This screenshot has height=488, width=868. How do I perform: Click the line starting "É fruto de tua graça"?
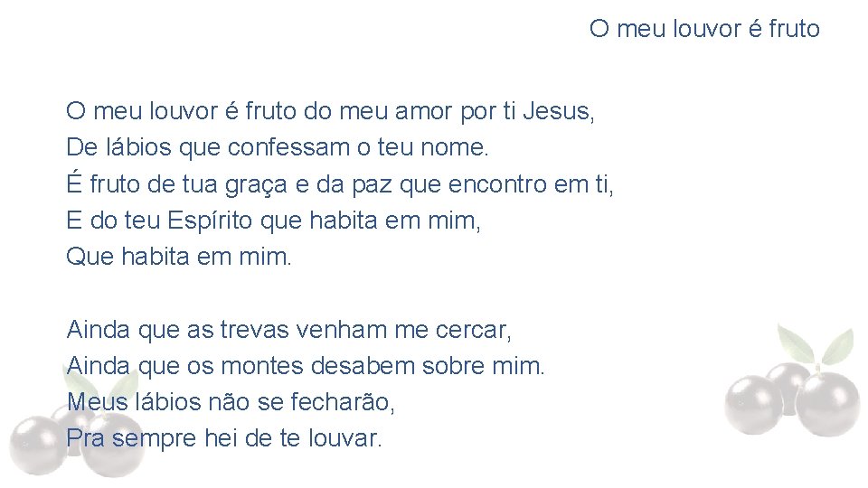[x=340, y=184]
